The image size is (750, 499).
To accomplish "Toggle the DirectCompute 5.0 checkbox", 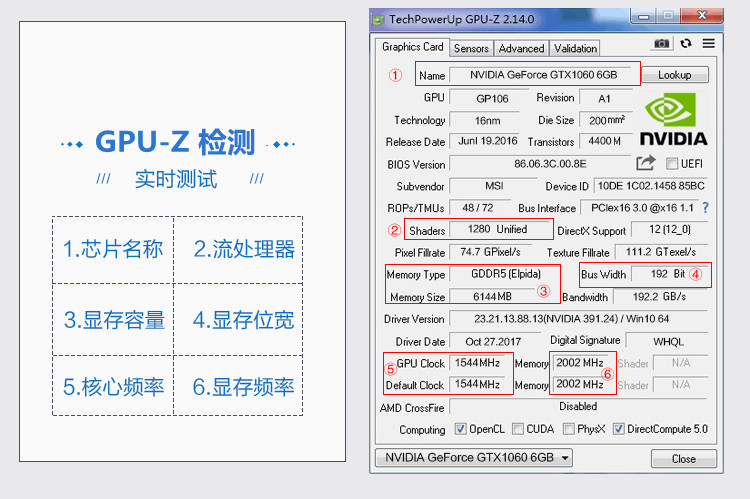I will [x=618, y=429].
